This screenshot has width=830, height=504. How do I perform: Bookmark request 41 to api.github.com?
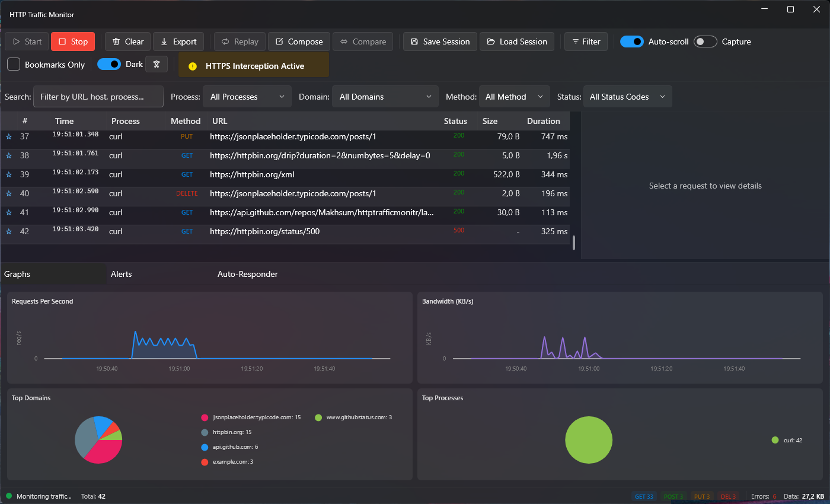pos(9,213)
